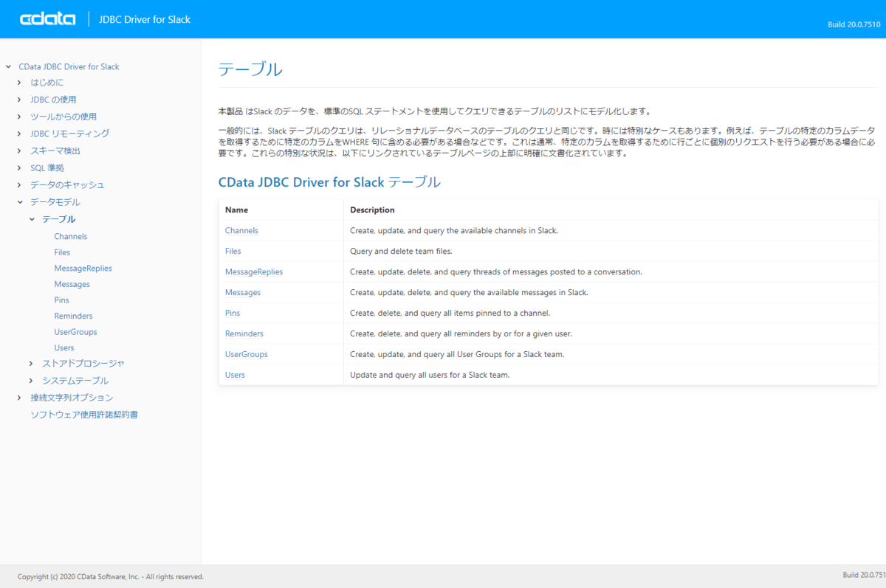Expand the データのキャッシュ chevron
This screenshot has height=588, width=886.
[19, 184]
